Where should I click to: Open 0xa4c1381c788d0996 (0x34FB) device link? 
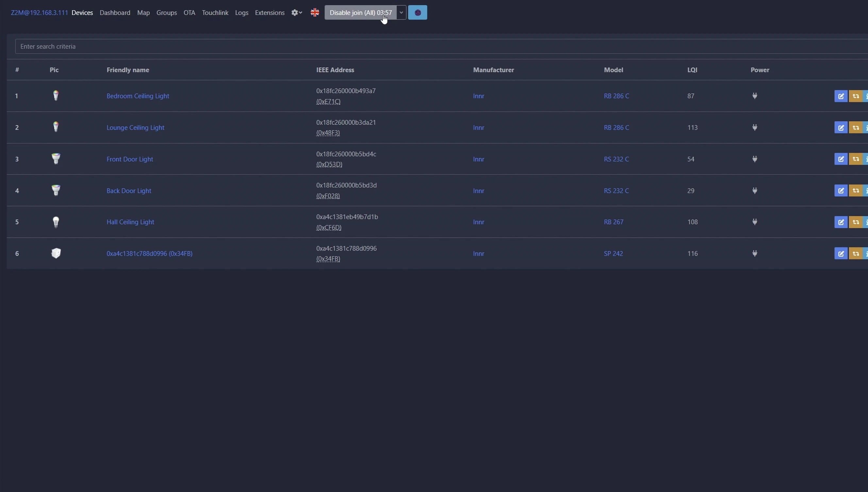pyautogui.click(x=149, y=253)
